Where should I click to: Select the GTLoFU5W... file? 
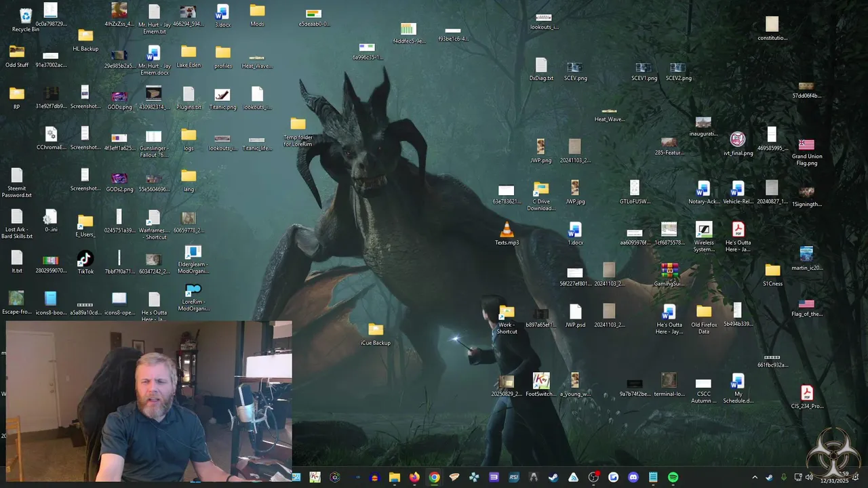[635, 192]
